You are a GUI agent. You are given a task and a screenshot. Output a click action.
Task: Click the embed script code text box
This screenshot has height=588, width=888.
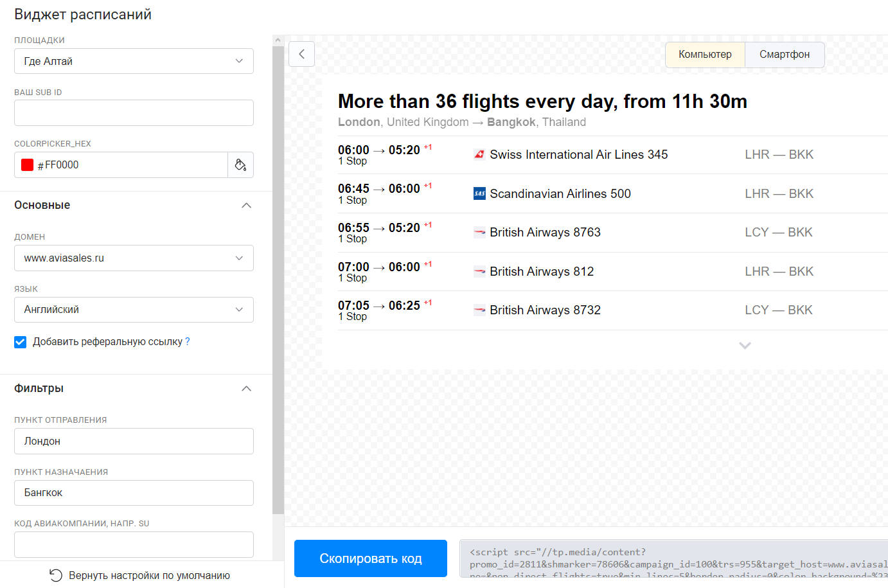674,558
